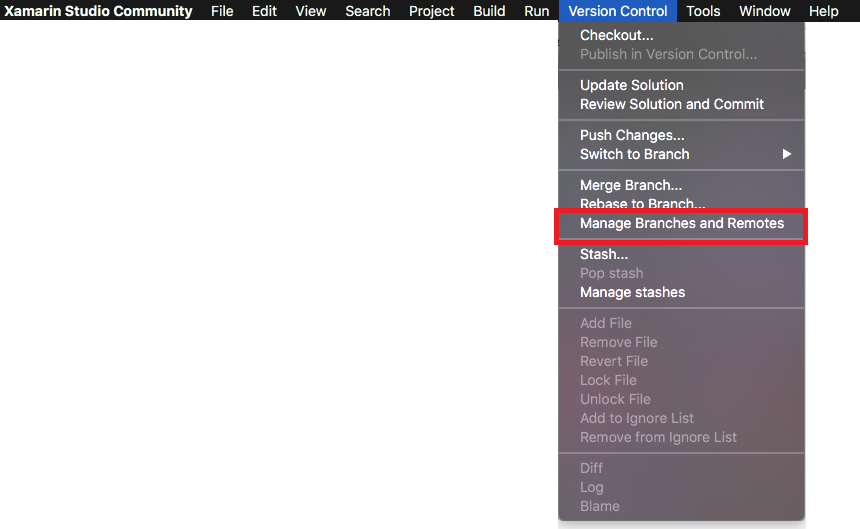
Task: Choose Revert File entry
Action: pos(681,361)
